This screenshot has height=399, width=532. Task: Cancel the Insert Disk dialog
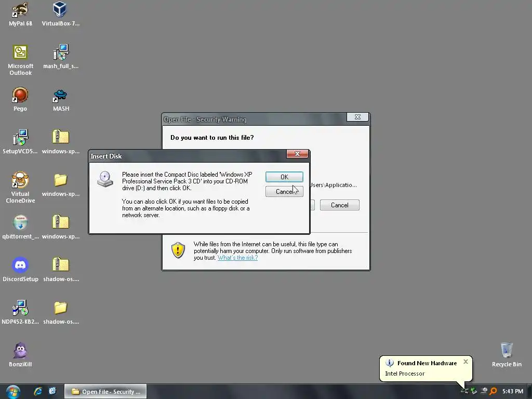pos(284,191)
